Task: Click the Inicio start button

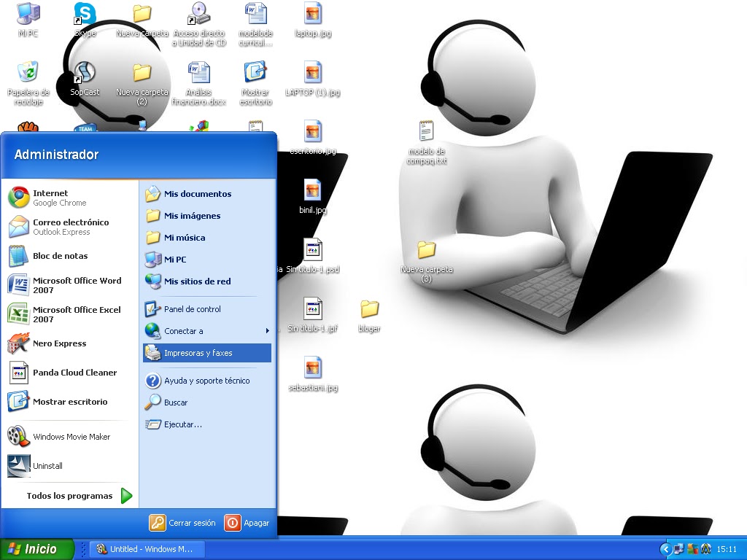Action: (36, 549)
